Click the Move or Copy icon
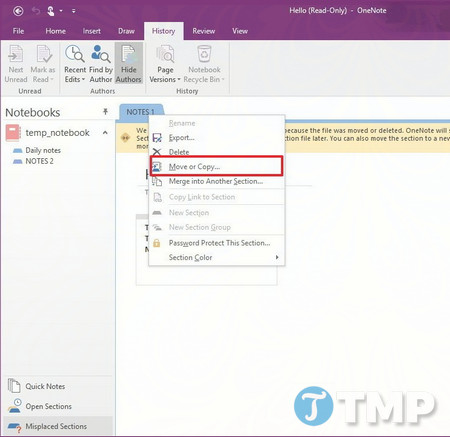This screenshot has height=437, width=450. (x=157, y=167)
